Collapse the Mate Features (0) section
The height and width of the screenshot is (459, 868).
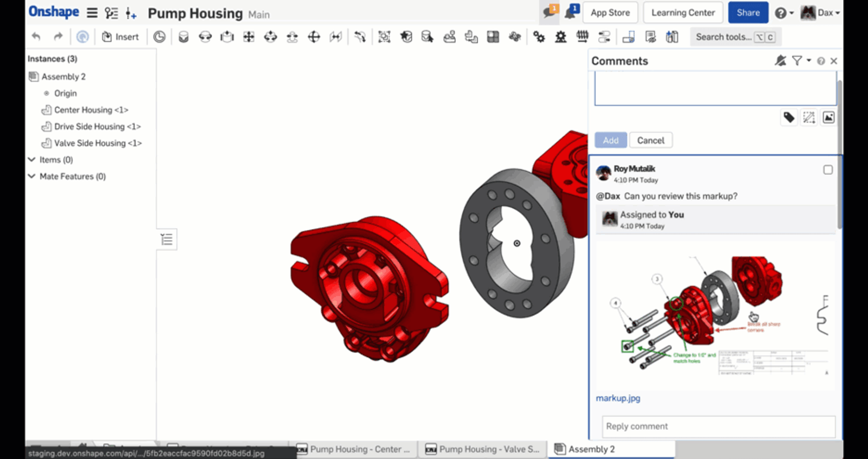pyautogui.click(x=32, y=176)
